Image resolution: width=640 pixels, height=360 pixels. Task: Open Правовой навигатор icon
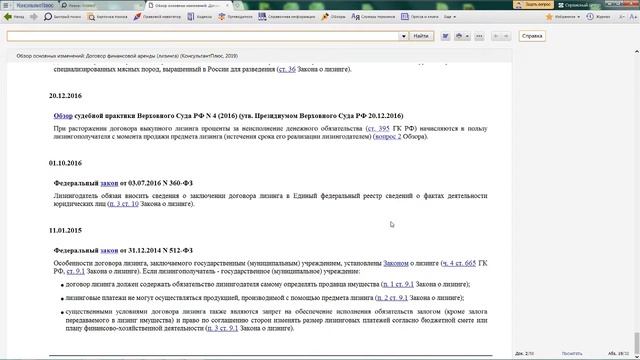click(137, 17)
